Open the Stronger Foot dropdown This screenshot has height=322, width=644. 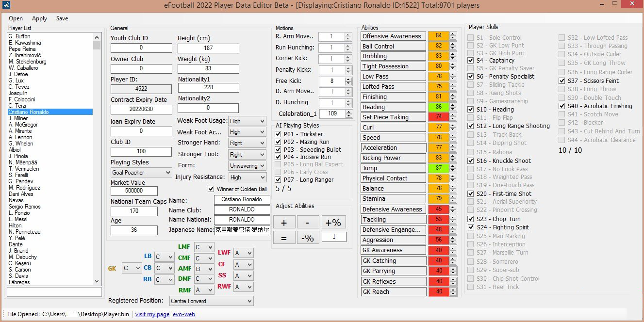[x=247, y=155]
